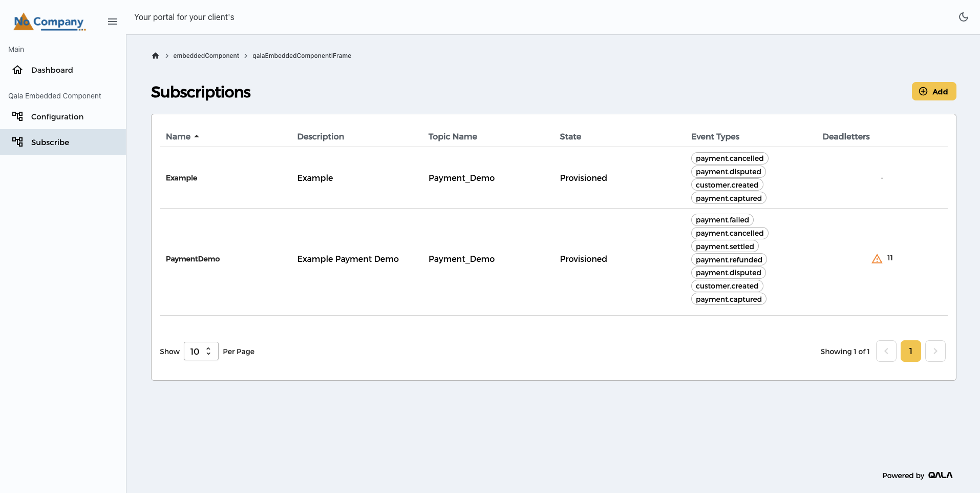
Task: Click the Example description cell
Action: tap(315, 178)
